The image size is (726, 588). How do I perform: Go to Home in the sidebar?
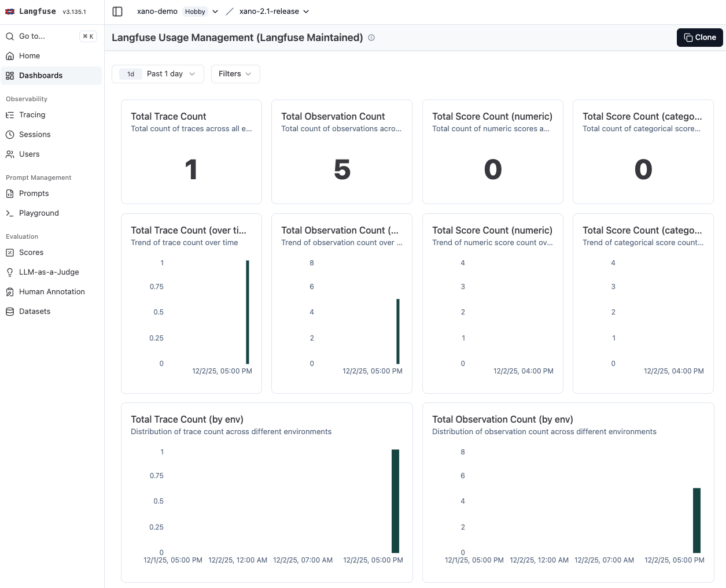(30, 56)
